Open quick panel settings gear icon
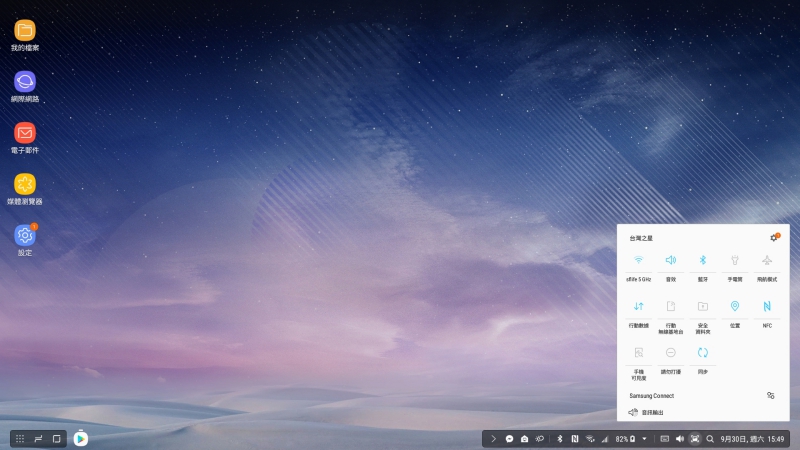 (x=774, y=238)
